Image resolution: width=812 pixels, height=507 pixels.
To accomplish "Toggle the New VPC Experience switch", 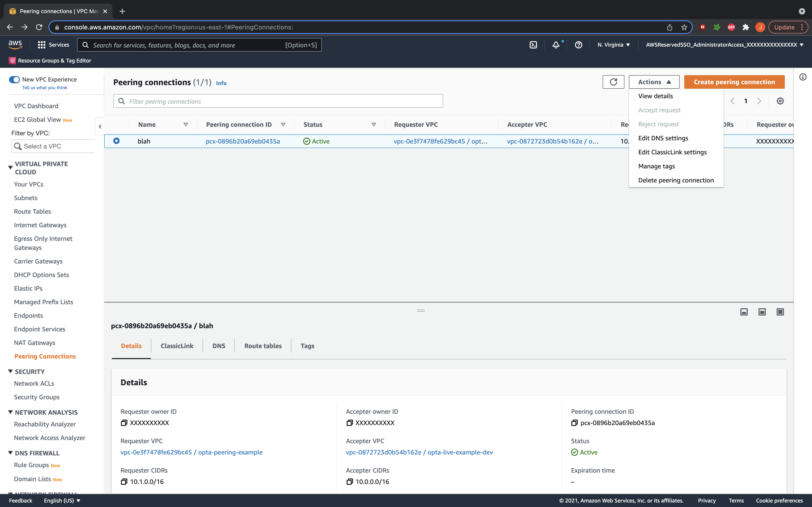I will (x=14, y=79).
